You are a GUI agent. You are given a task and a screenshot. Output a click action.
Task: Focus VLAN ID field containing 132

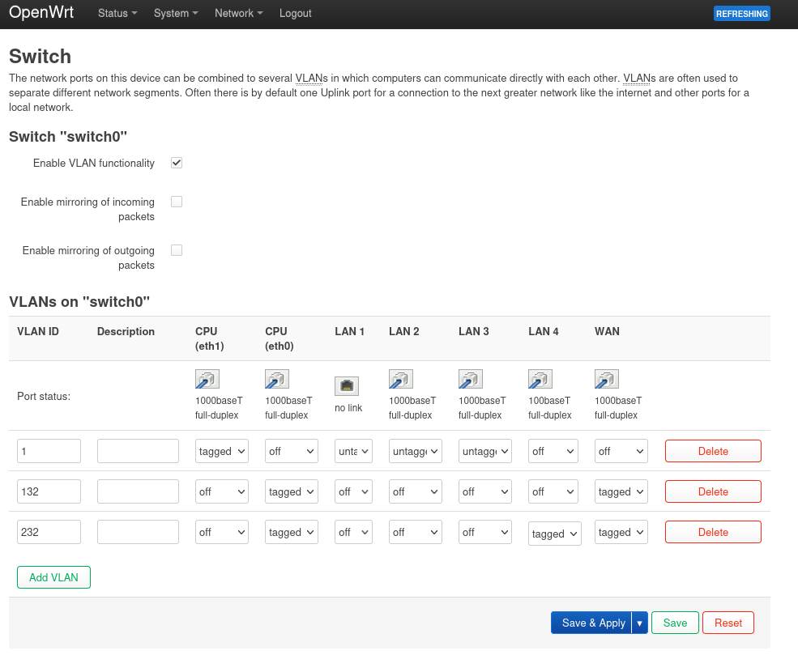[x=49, y=492]
